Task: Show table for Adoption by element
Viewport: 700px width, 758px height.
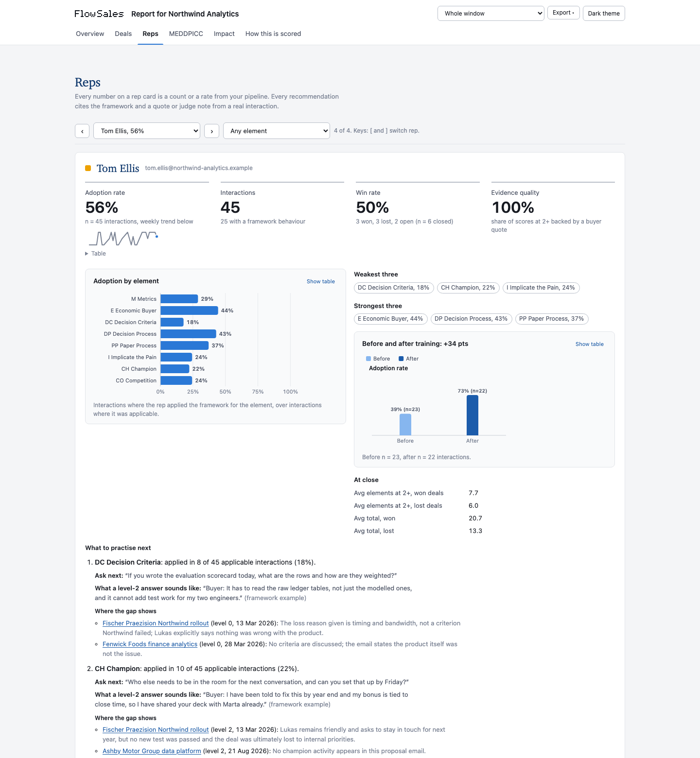Action: click(x=321, y=281)
